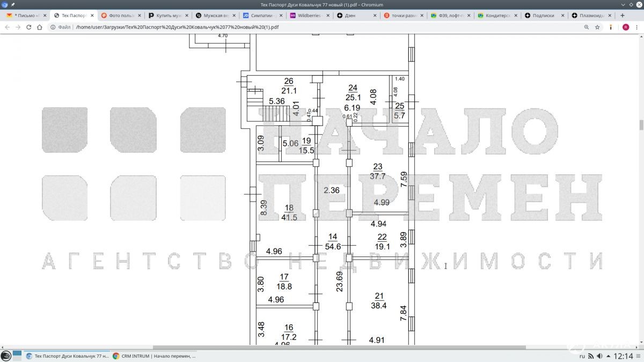Go to the Home page icon
This screenshot has height=362, width=644.
click(x=39, y=27)
